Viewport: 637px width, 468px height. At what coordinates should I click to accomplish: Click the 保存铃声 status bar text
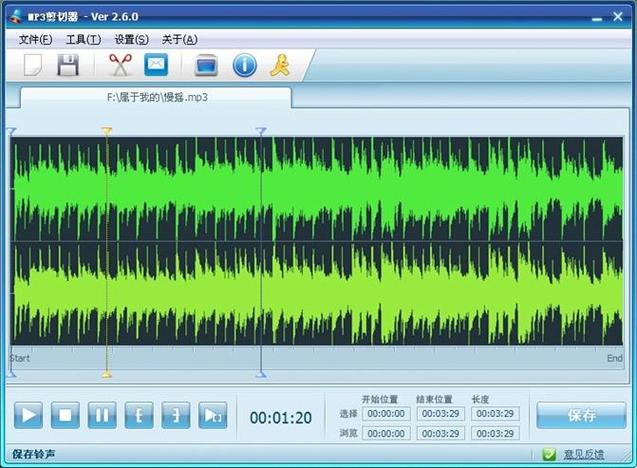(33, 454)
